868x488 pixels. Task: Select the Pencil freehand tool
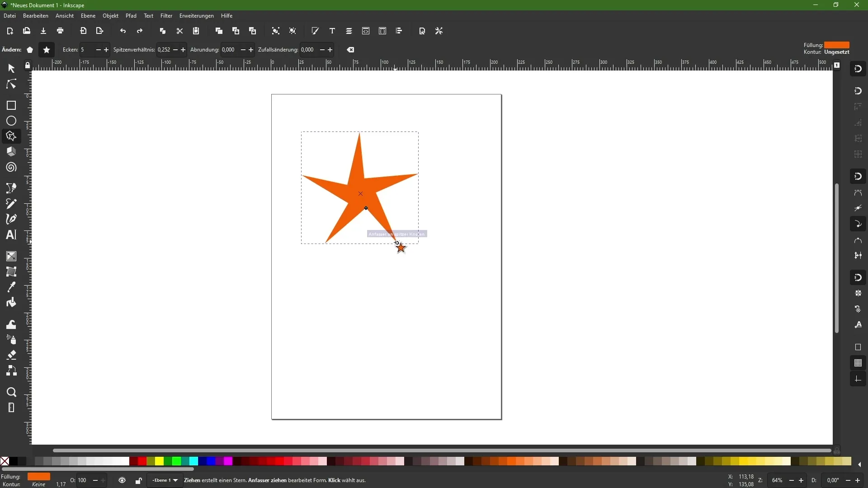tap(11, 204)
